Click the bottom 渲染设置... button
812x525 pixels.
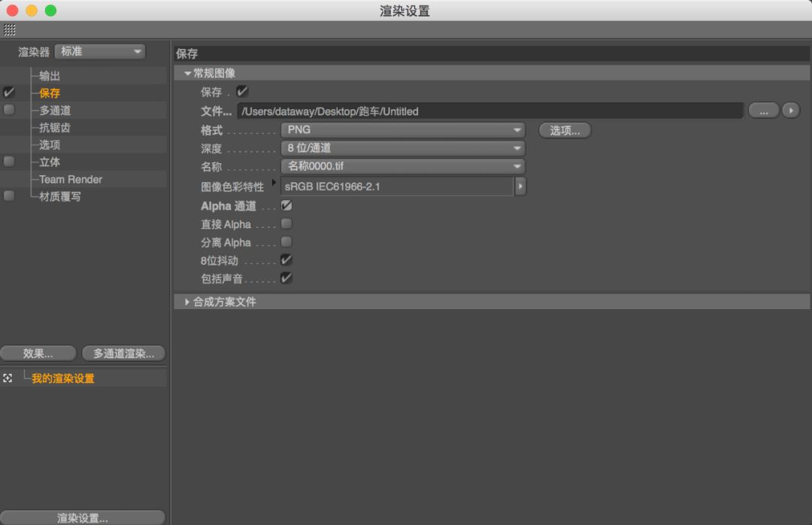83,517
